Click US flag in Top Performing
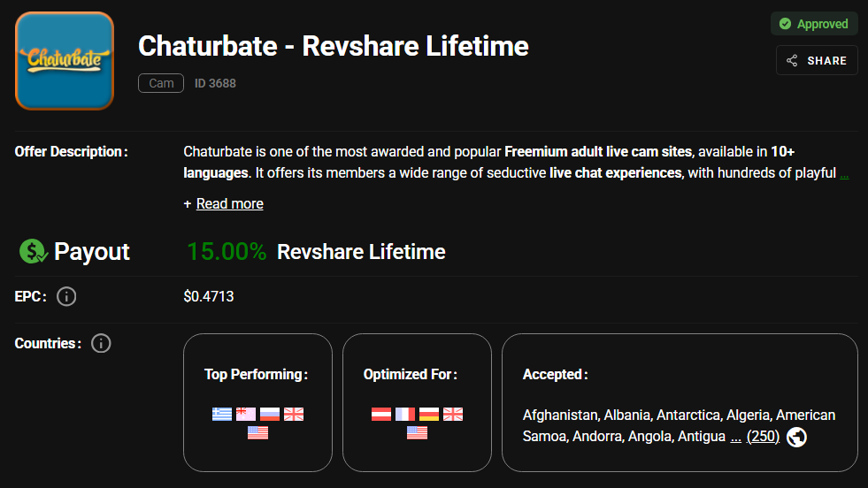The image size is (868, 488). pyautogui.click(x=258, y=432)
